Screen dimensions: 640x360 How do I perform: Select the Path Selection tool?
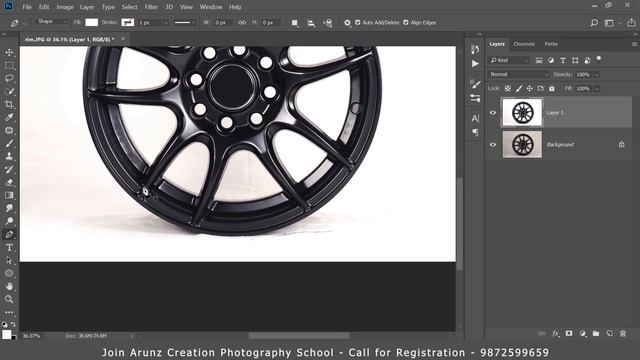coord(9,260)
